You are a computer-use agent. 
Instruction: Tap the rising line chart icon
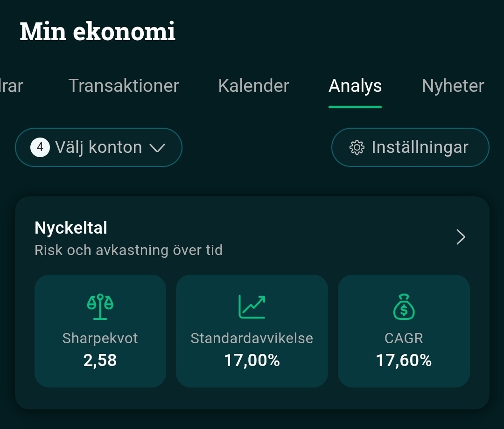point(252,306)
